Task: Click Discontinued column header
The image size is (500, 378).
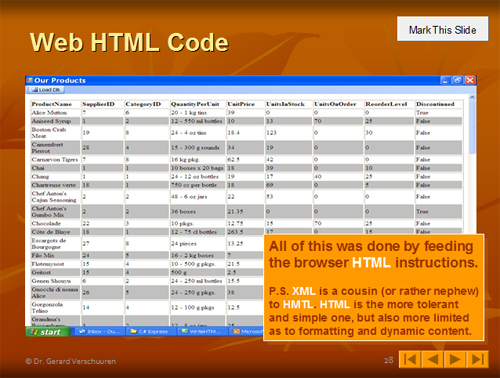Action: pos(438,104)
